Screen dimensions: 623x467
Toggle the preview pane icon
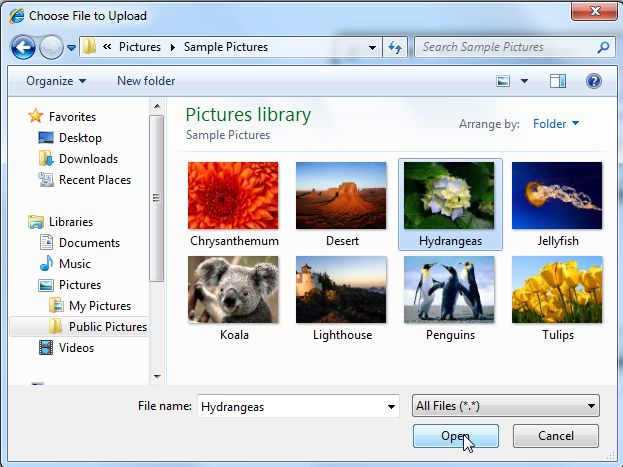coord(557,81)
